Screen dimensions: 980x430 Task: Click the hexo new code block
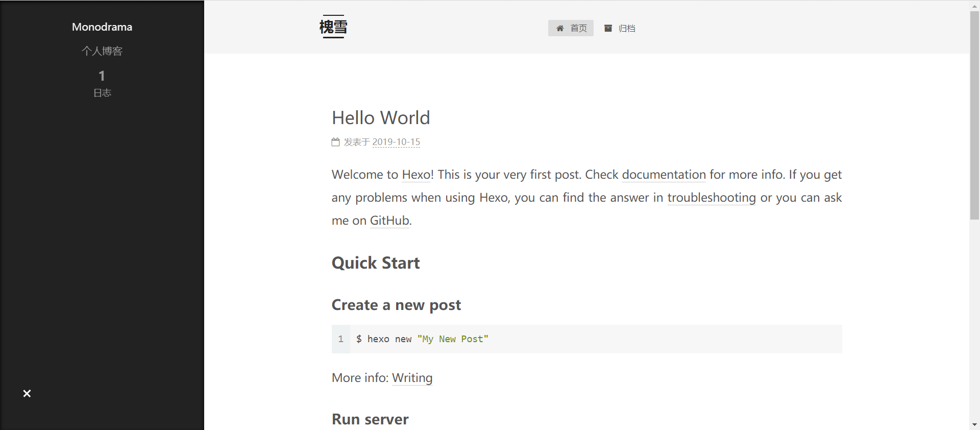point(586,339)
